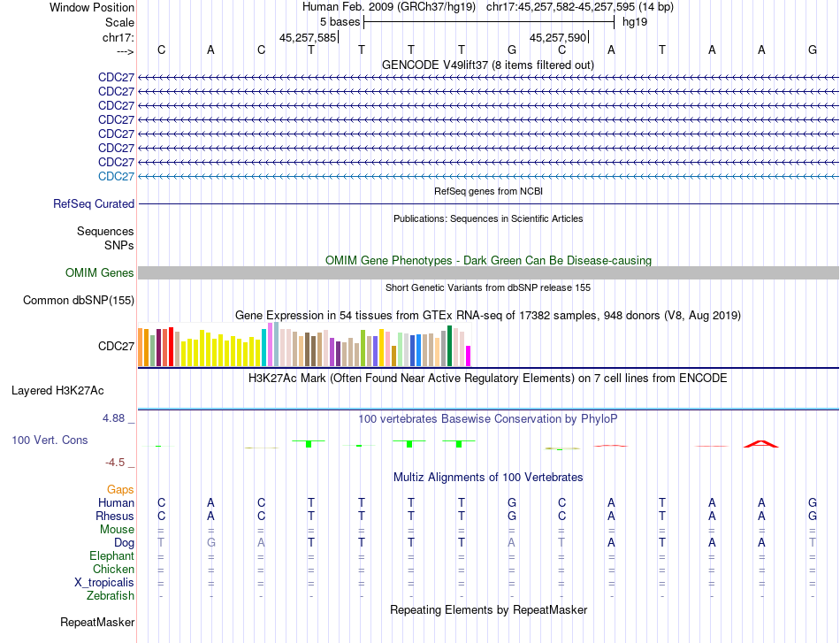Screen dimensions: 840x643
Task: Click the large red PhyloP peak
Action: click(x=761, y=444)
